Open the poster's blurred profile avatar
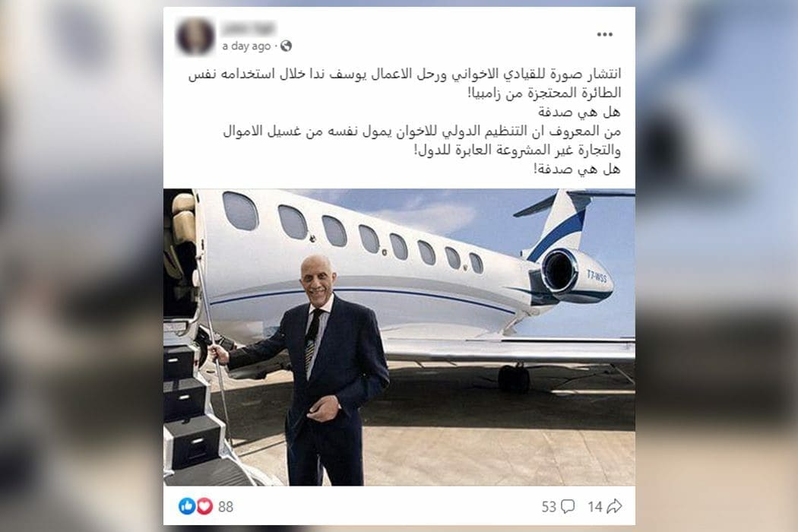 [x=195, y=36]
